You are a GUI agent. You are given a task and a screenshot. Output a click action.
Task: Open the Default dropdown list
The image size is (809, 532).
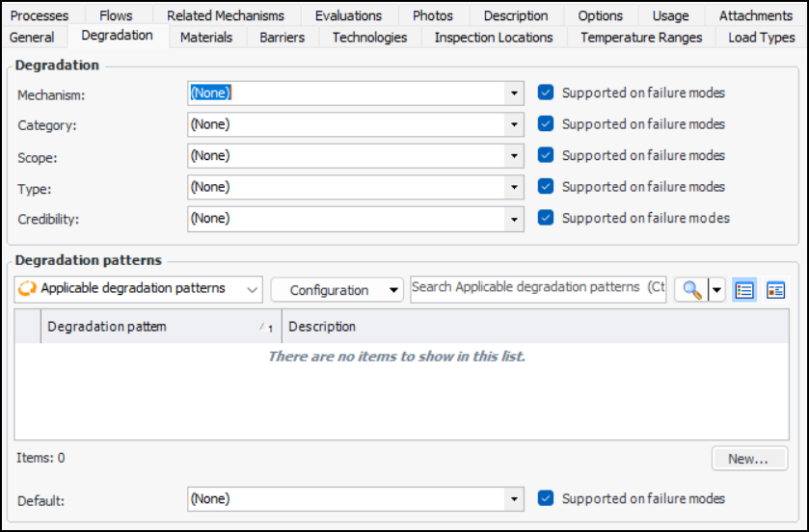[515, 499]
